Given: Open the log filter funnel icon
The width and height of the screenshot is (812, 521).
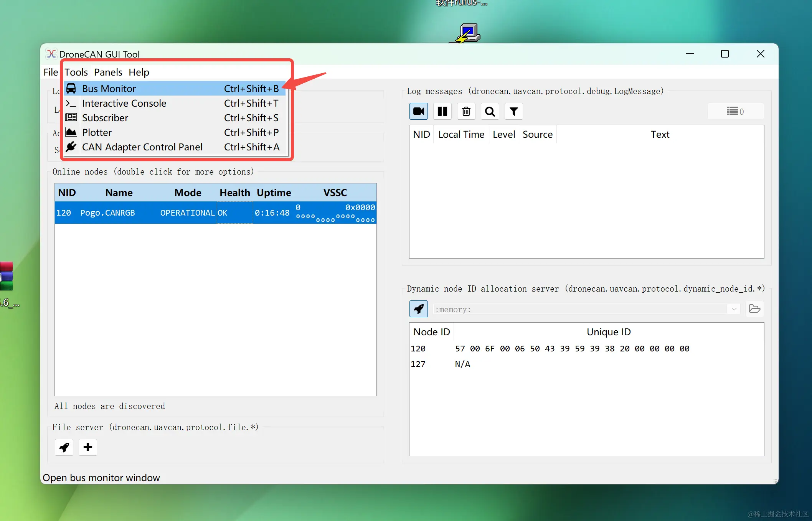Looking at the screenshot, I should tap(513, 112).
